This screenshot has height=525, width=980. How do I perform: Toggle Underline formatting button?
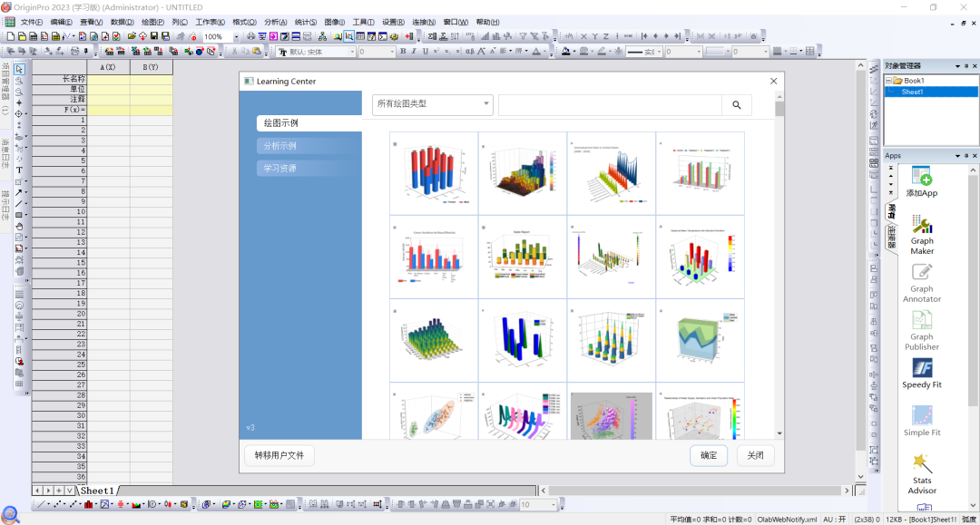point(425,52)
